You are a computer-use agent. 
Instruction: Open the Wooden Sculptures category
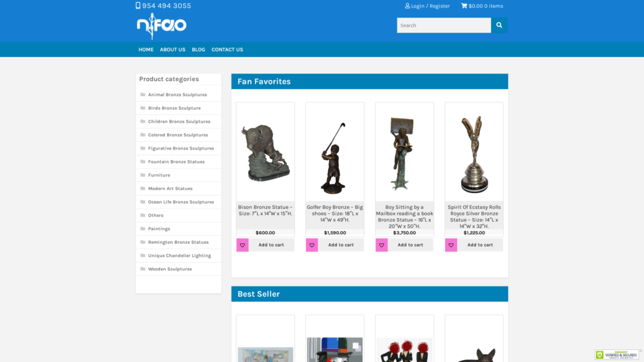point(170,269)
